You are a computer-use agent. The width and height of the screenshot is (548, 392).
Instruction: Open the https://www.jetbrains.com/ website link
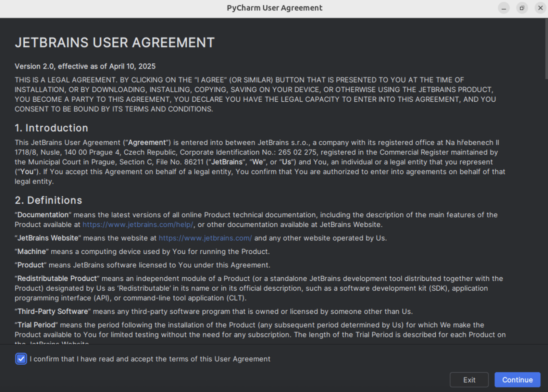(205, 238)
